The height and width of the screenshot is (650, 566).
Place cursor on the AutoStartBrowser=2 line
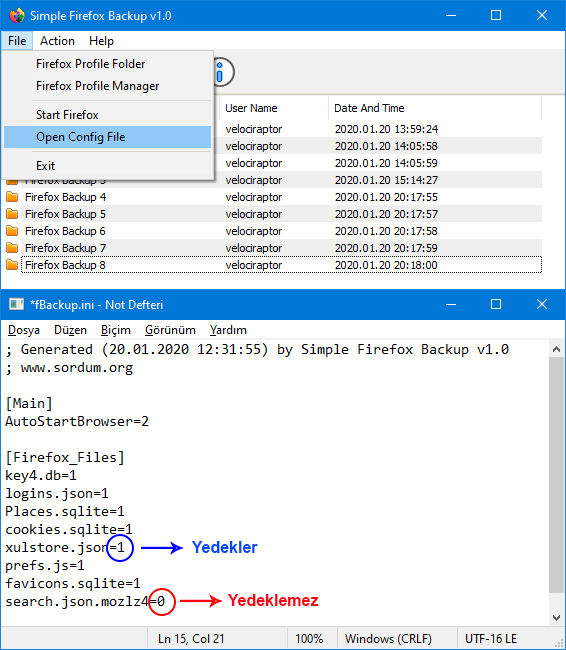tap(77, 422)
